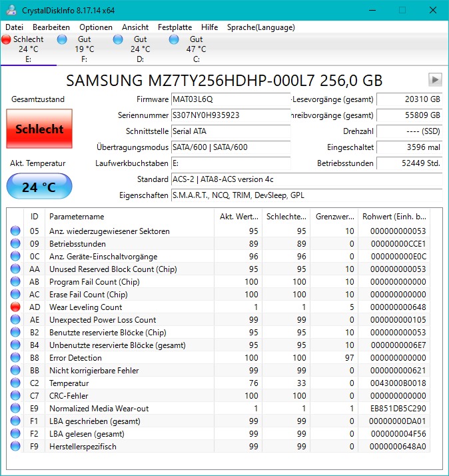Open the Optionen menu
The height and width of the screenshot is (476, 449).
click(96, 27)
